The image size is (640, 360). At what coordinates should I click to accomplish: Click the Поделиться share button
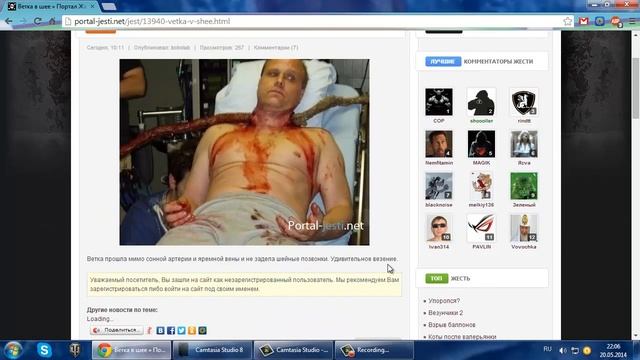[117, 330]
